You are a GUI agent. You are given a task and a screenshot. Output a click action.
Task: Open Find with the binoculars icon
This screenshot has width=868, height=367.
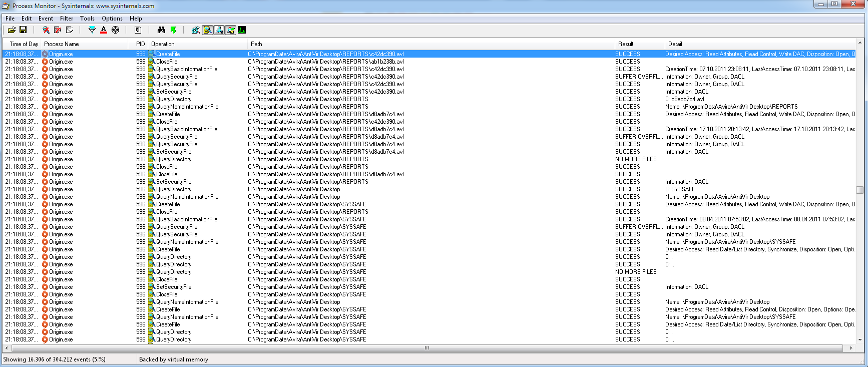161,30
